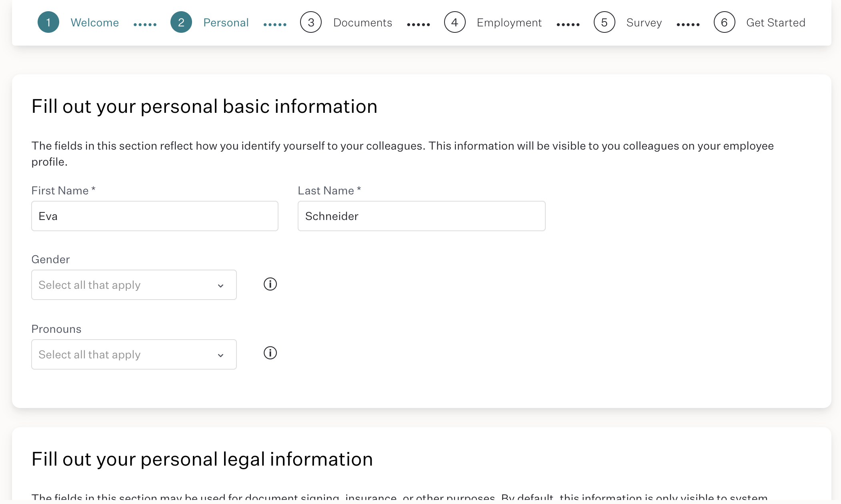Click the Gender info icon
Viewport: 841px width, 504px height.
pyautogui.click(x=270, y=284)
